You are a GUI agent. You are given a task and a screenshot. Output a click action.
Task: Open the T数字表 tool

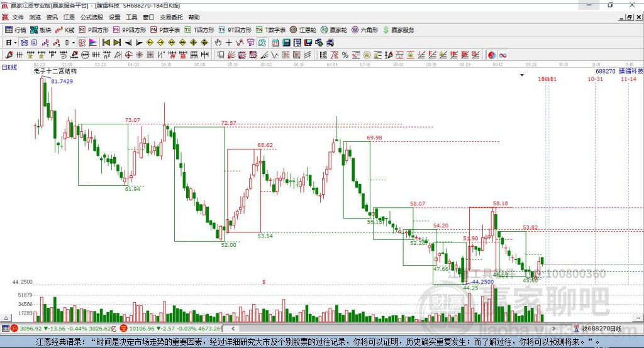270,30
